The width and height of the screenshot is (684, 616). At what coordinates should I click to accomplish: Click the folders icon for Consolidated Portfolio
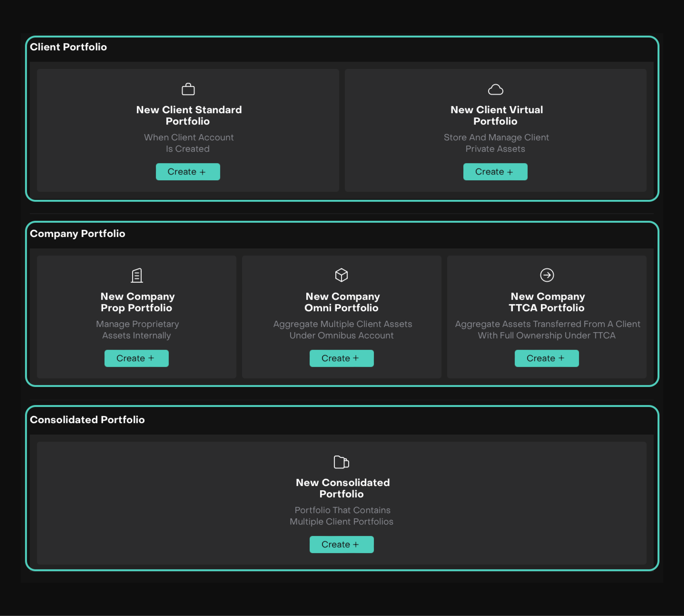tap(341, 462)
